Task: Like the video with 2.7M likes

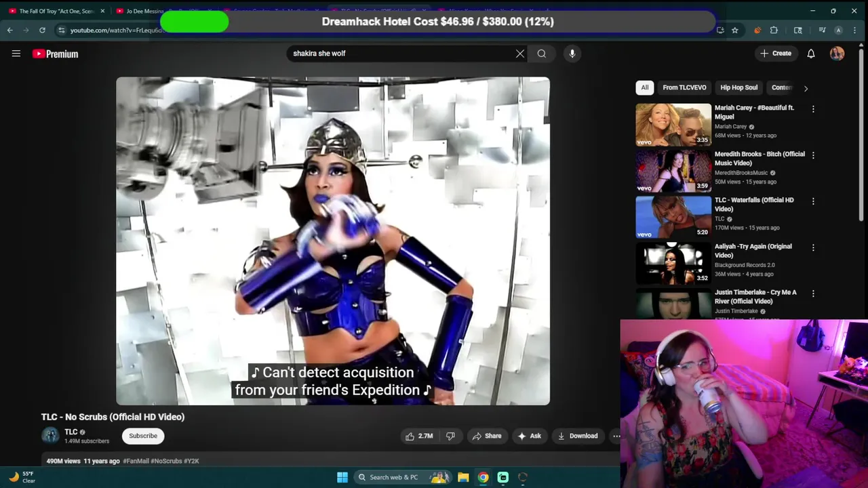Action: coord(419,436)
